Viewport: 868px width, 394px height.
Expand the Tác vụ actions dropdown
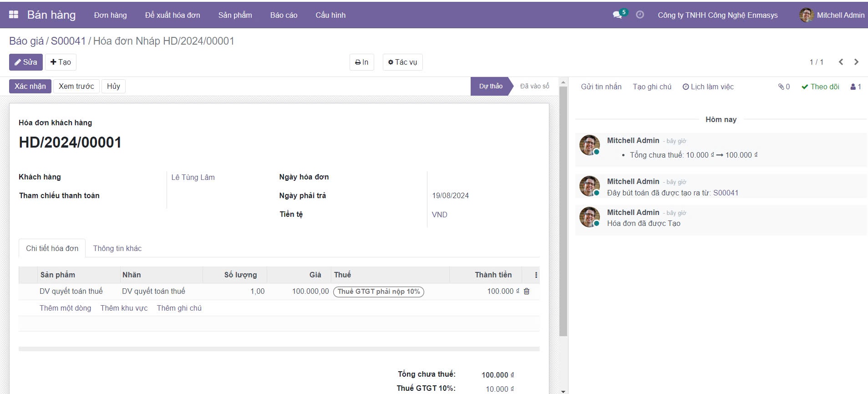tap(402, 62)
